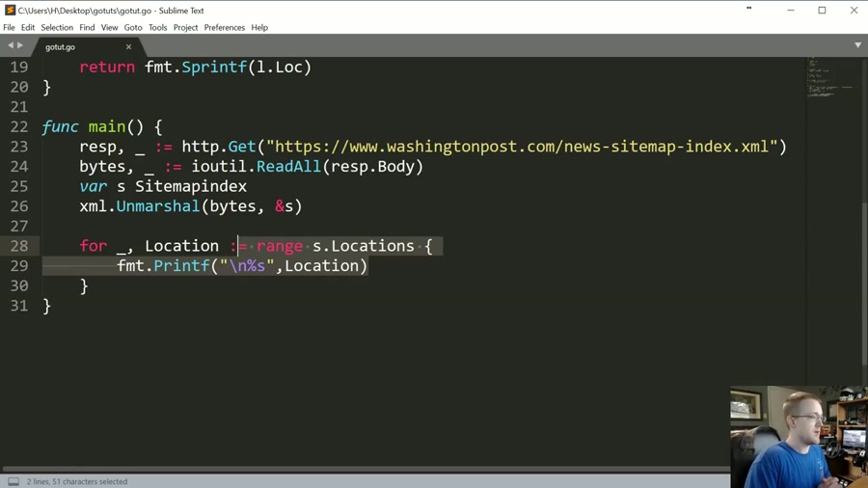The height and width of the screenshot is (488, 868).
Task: Click the webcam overlay video thumbnail
Action: (x=799, y=437)
